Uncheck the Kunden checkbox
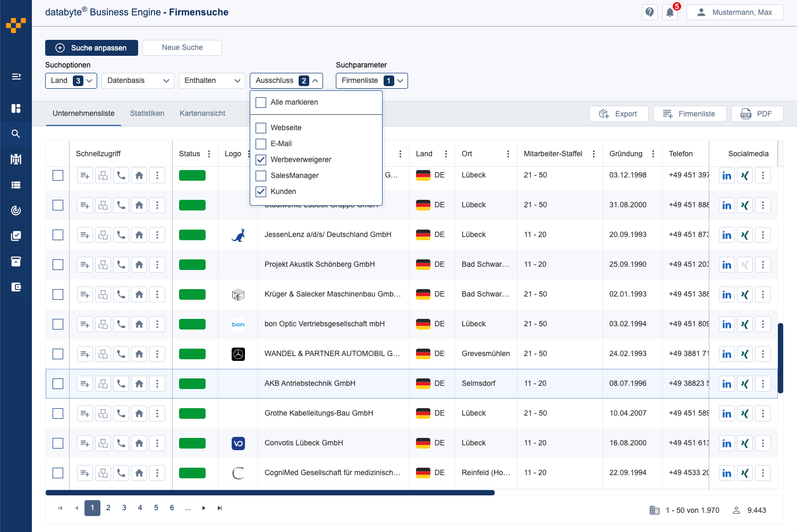This screenshot has height=532, width=797. [x=261, y=192]
